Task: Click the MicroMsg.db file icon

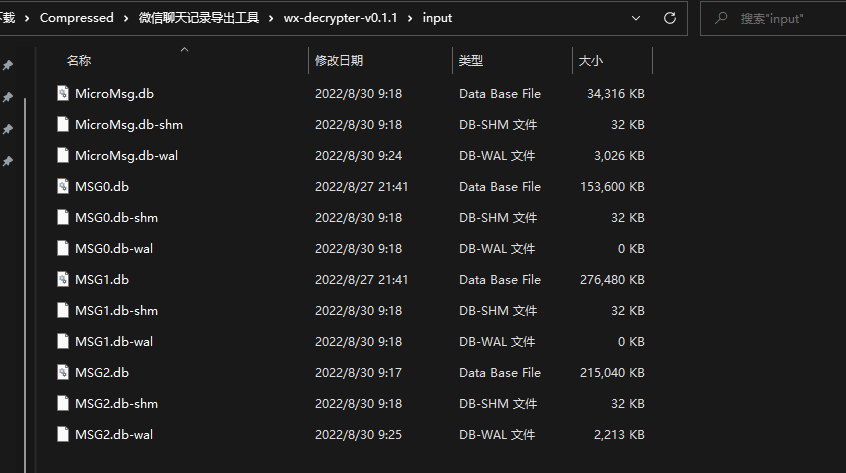Action: 63,94
